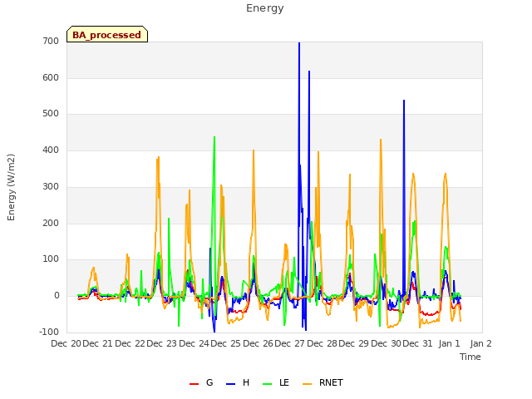532x399 pixels.
Task: Click the Dec 27 x-axis date label
Action: [290, 343]
